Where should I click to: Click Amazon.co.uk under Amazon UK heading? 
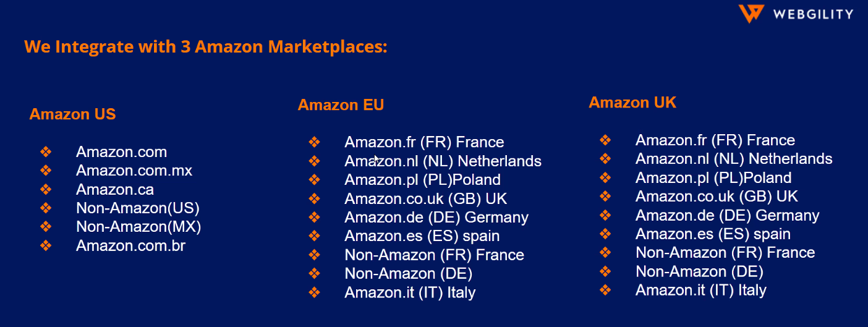717,197
